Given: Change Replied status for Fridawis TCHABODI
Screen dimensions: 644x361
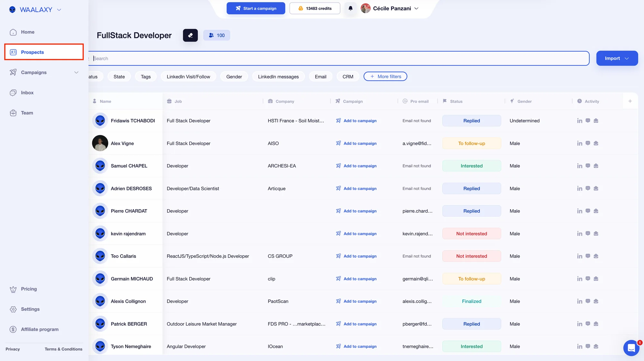Looking at the screenshot, I should pyautogui.click(x=471, y=121).
